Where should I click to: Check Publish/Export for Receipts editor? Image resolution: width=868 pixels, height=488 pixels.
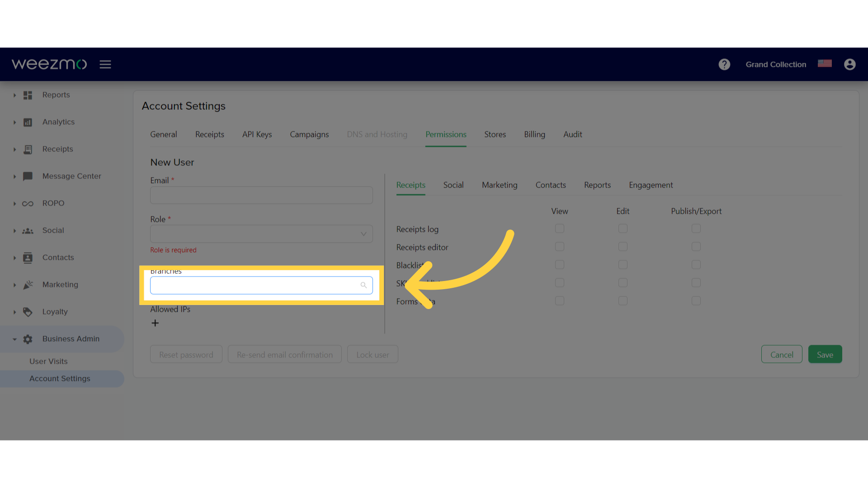(696, 247)
